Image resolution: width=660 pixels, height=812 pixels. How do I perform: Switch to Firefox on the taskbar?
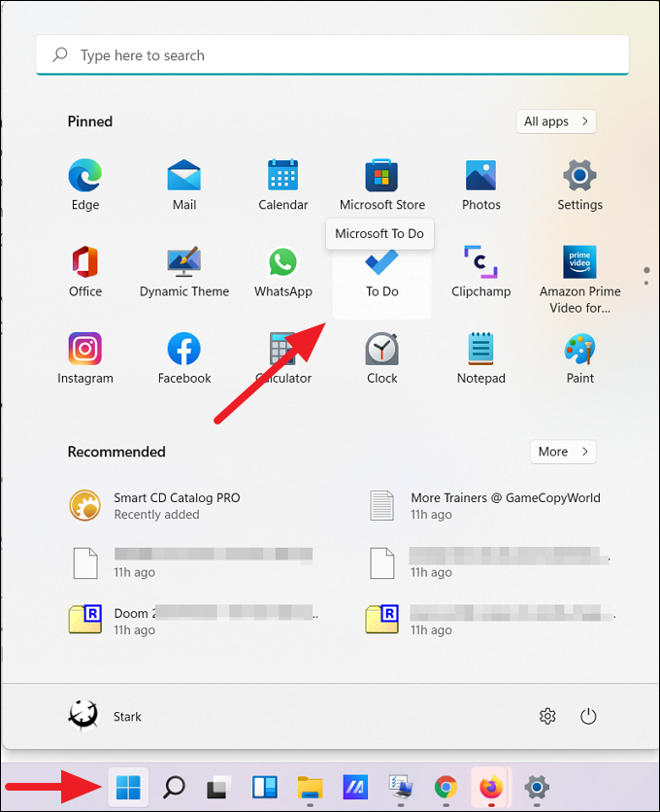point(491,787)
